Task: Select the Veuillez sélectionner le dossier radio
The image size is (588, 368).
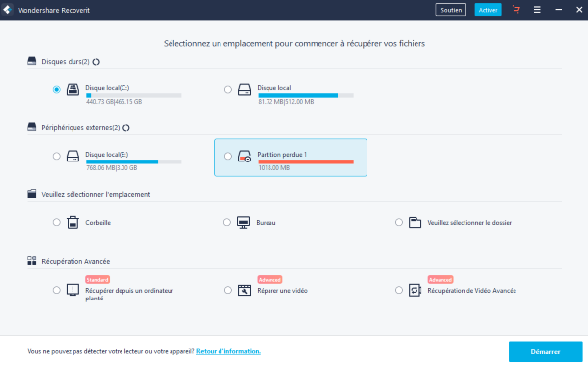Action: pyautogui.click(x=399, y=222)
